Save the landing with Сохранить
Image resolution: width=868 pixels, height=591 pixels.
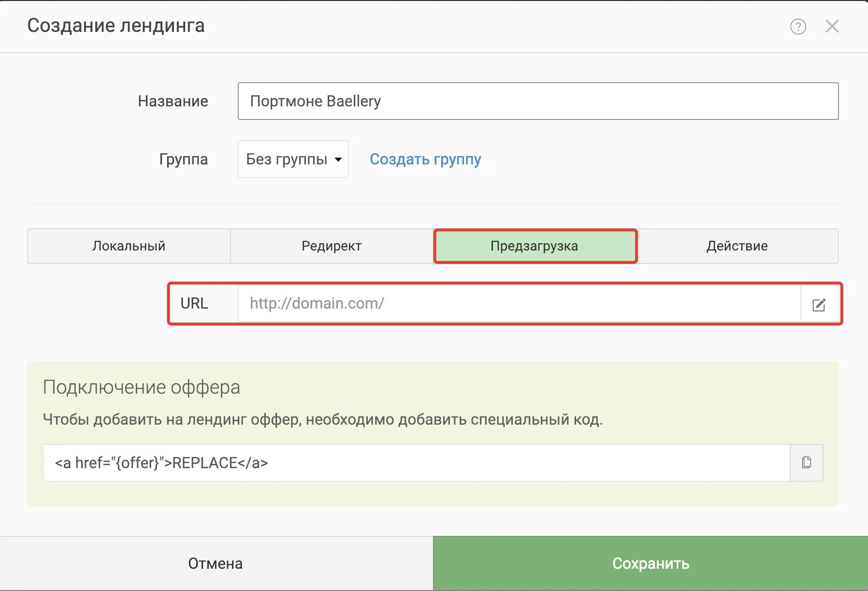[x=651, y=563]
